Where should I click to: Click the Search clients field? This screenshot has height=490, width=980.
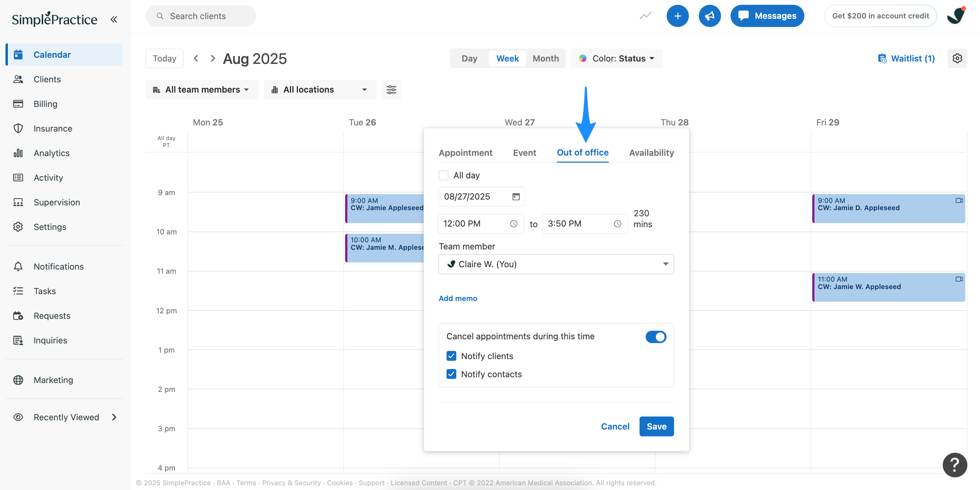click(x=201, y=16)
